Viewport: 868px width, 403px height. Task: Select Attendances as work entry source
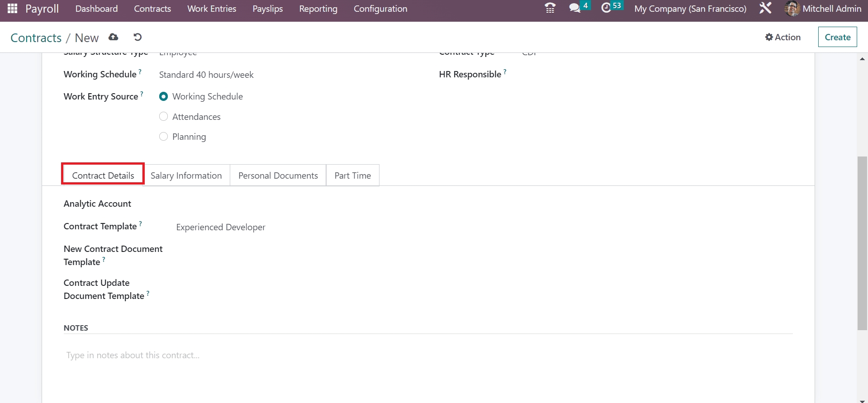164,117
